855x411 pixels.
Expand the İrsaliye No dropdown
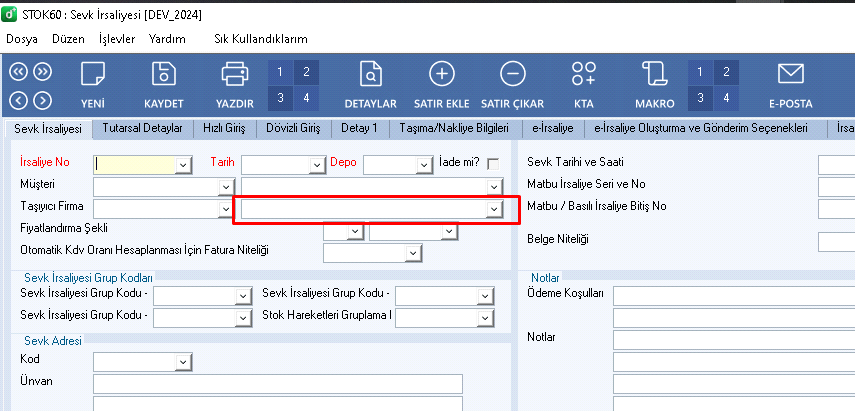click(183, 165)
